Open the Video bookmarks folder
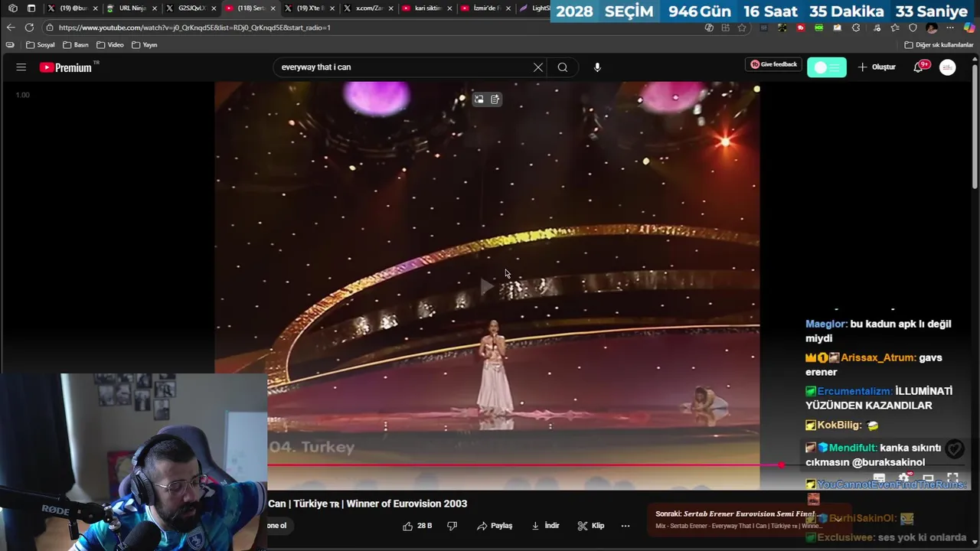This screenshot has height=551, width=980. (x=110, y=45)
